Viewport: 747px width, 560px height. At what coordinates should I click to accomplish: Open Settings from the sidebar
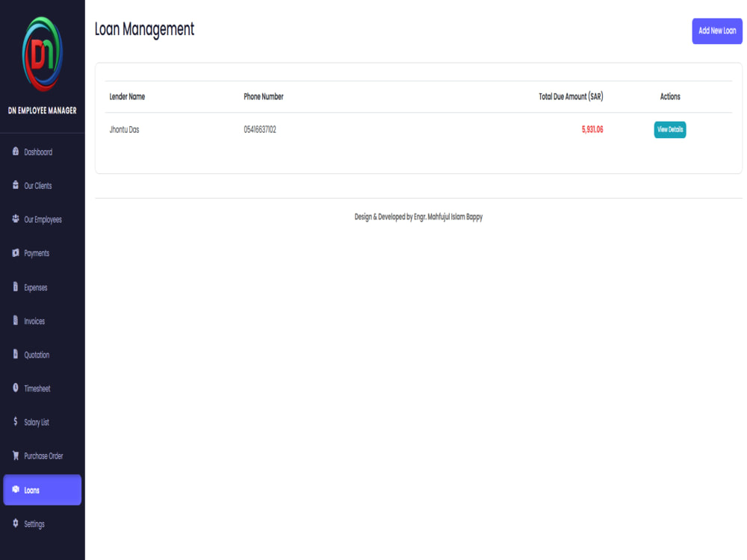[42, 524]
